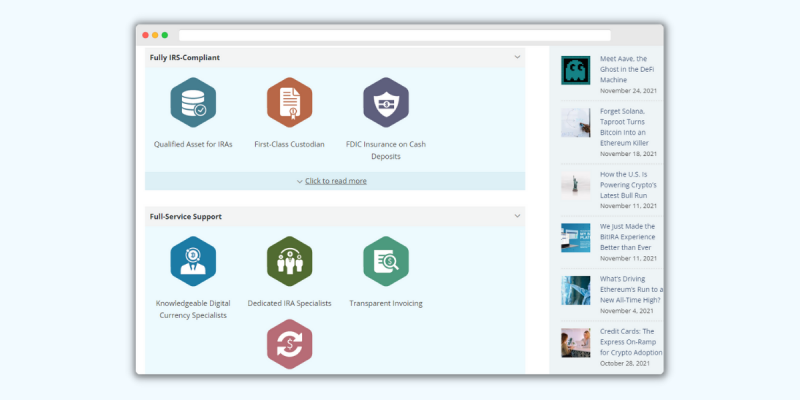The height and width of the screenshot is (400, 800).
Task: Open the BitIRA Experience article thumbnail
Action: pyautogui.click(x=576, y=238)
